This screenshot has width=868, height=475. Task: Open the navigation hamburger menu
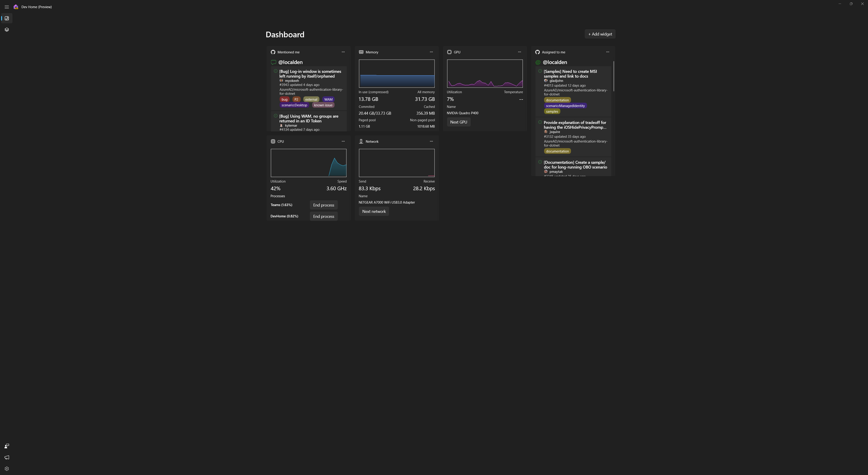[6, 7]
